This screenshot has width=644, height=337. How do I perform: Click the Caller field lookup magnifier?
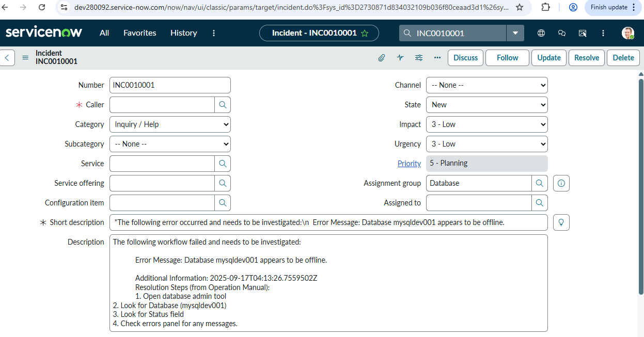click(x=223, y=105)
